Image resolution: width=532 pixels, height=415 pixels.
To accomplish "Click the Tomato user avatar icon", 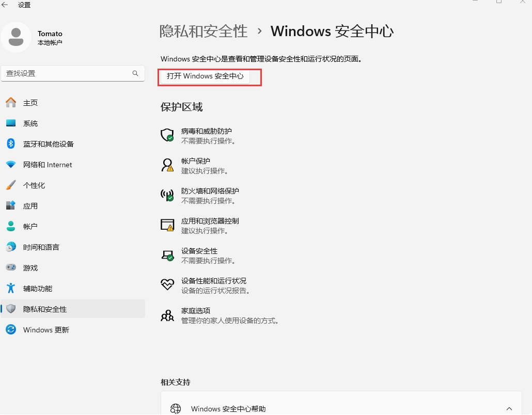I will (x=16, y=37).
